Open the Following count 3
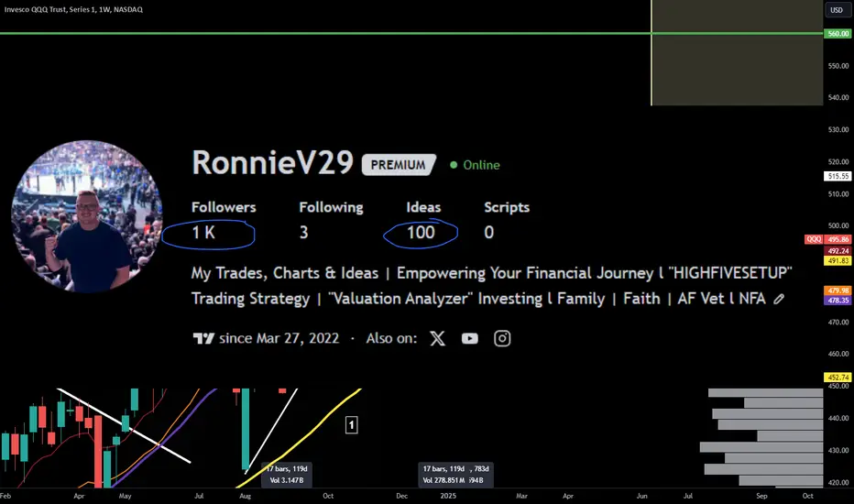 [304, 233]
